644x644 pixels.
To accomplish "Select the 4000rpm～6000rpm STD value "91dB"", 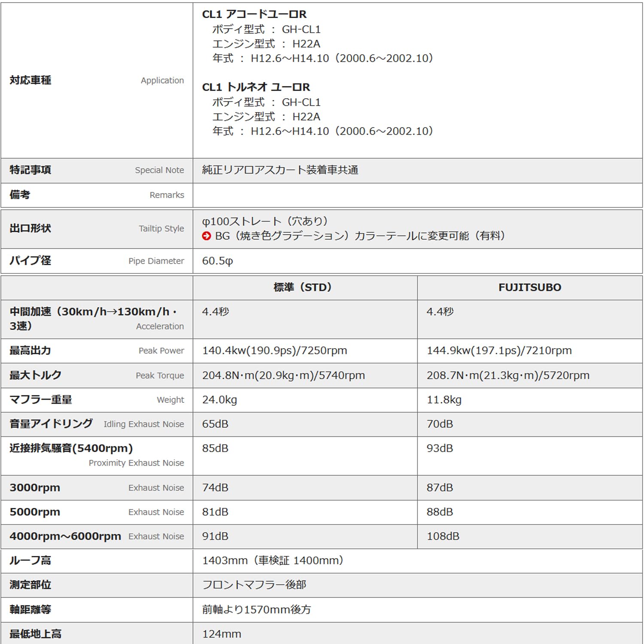I will 216,536.
